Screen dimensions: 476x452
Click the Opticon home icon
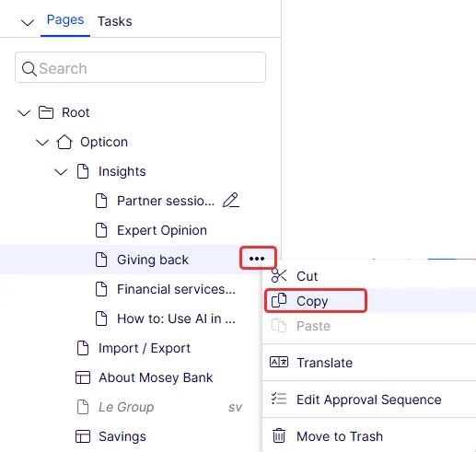[64, 142]
